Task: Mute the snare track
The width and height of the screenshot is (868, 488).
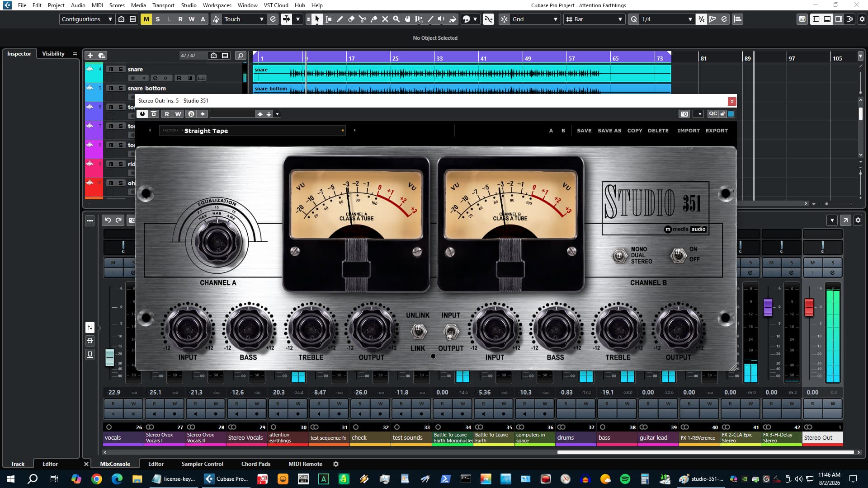Action: click(111, 69)
